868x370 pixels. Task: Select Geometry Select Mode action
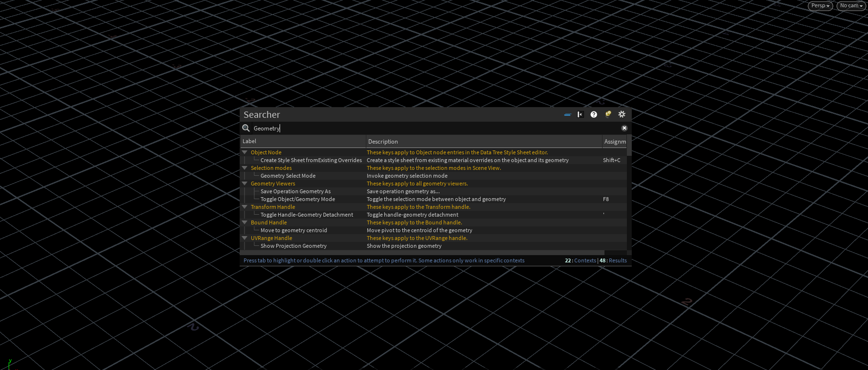tap(288, 176)
